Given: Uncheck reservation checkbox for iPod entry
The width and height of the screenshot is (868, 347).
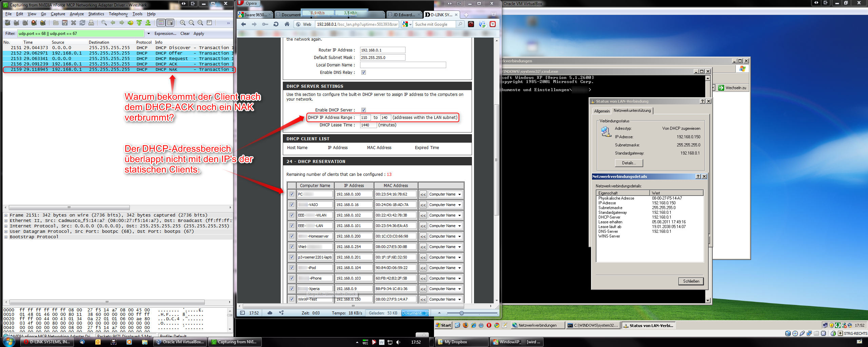Looking at the screenshot, I should (x=292, y=268).
